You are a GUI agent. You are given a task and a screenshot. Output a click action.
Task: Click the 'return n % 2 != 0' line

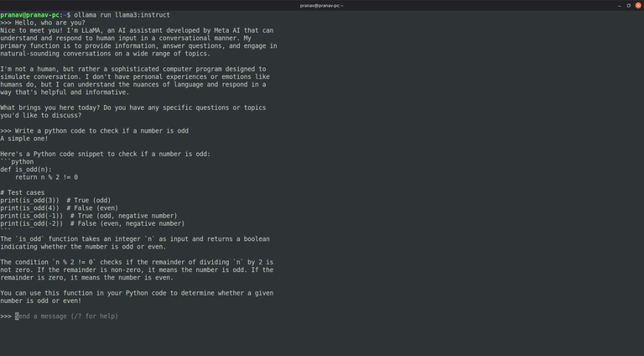[46, 177]
